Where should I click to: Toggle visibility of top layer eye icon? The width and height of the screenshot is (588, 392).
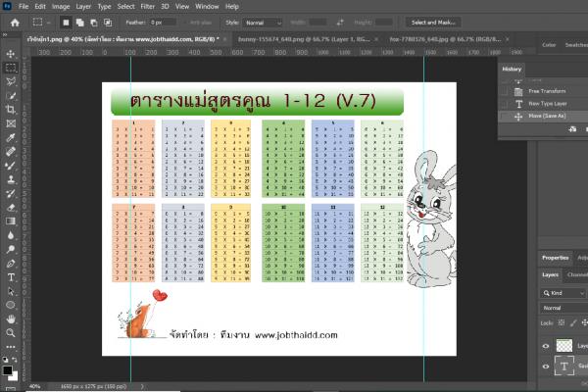(546, 346)
